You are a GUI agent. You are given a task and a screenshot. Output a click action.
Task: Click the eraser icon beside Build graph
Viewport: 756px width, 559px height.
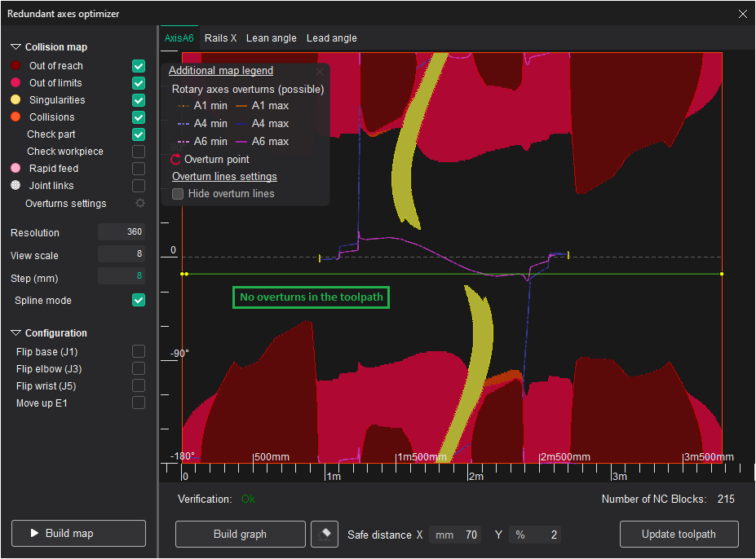(325, 535)
